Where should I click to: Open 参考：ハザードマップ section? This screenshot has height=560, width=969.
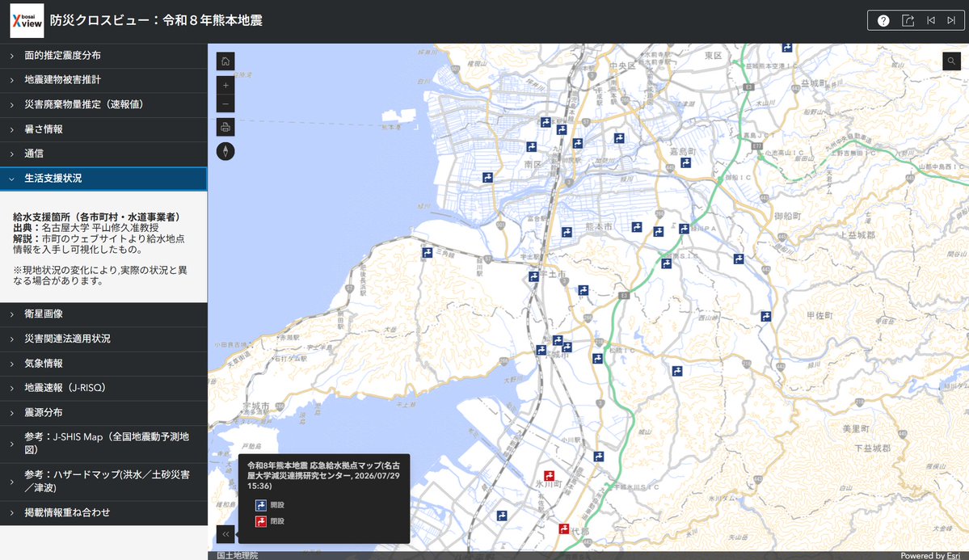click(x=103, y=482)
